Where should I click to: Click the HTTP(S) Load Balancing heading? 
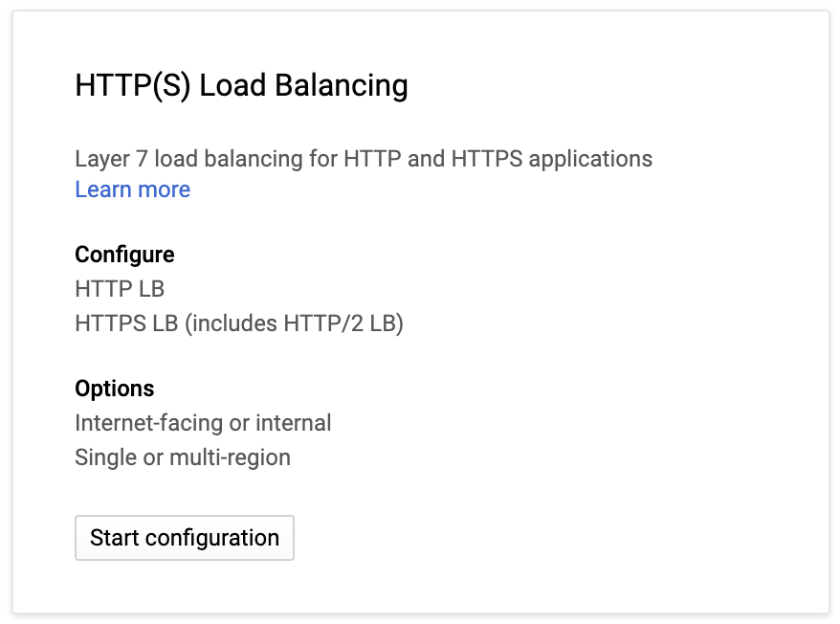point(241,86)
